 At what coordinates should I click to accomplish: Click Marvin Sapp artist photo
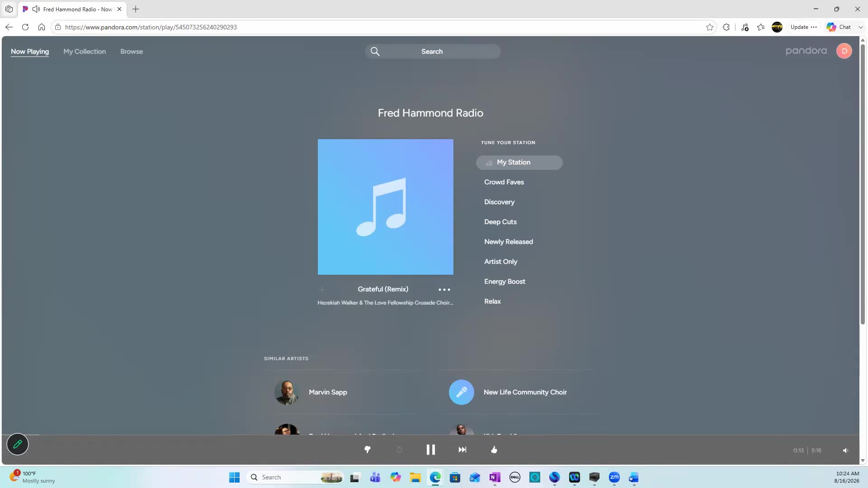(287, 392)
